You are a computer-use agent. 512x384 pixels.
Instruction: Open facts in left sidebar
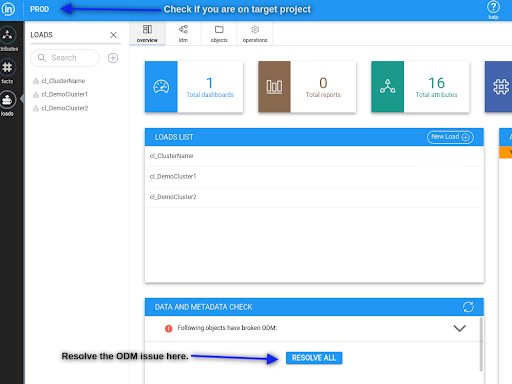click(x=7, y=71)
